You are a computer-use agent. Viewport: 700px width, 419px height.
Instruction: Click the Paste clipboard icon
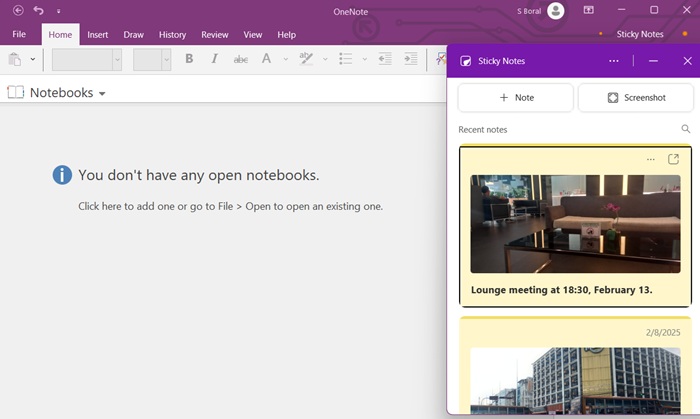[15, 59]
